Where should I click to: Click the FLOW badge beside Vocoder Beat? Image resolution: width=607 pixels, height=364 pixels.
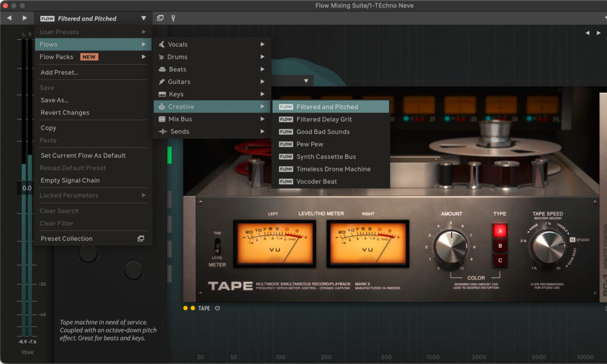(286, 181)
